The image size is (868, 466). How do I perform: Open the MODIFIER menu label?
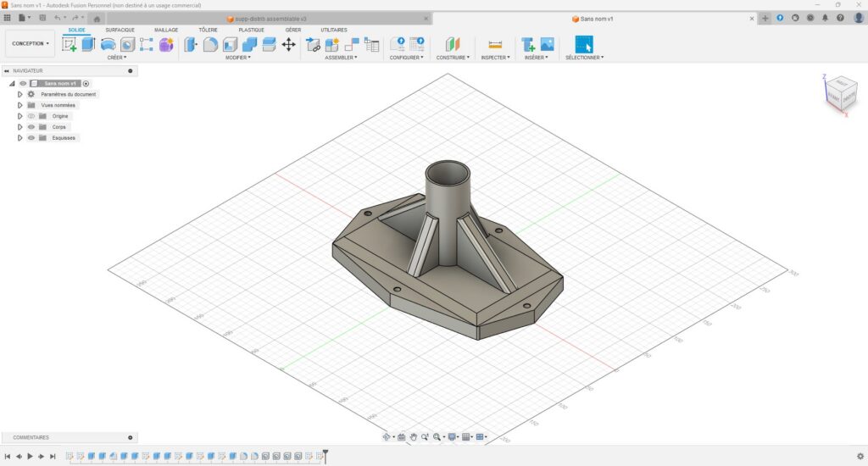tap(236, 58)
